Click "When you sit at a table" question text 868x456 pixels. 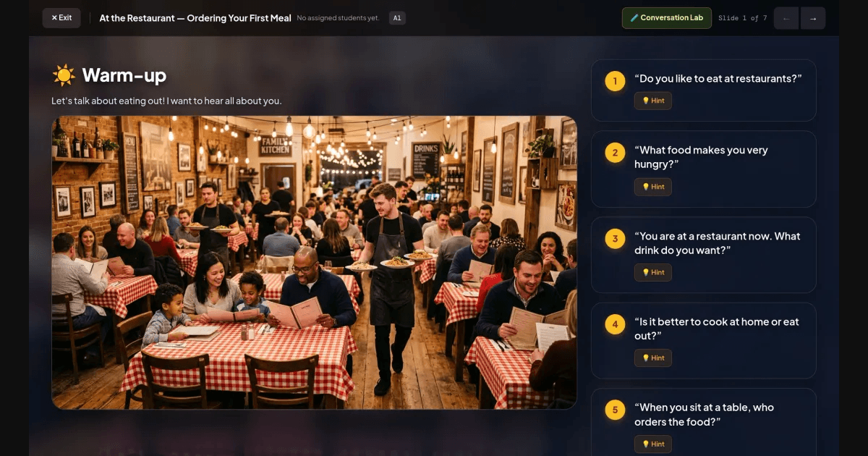point(704,415)
